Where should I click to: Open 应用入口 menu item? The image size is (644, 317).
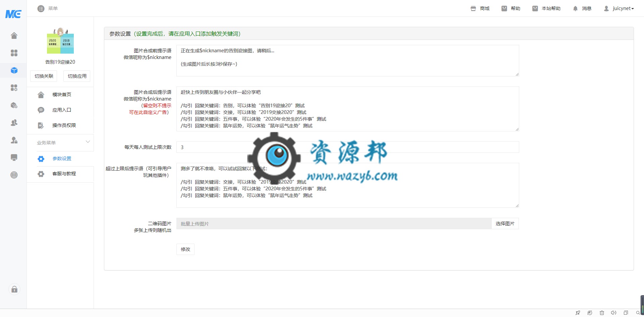pyautogui.click(x=62, y=110)
